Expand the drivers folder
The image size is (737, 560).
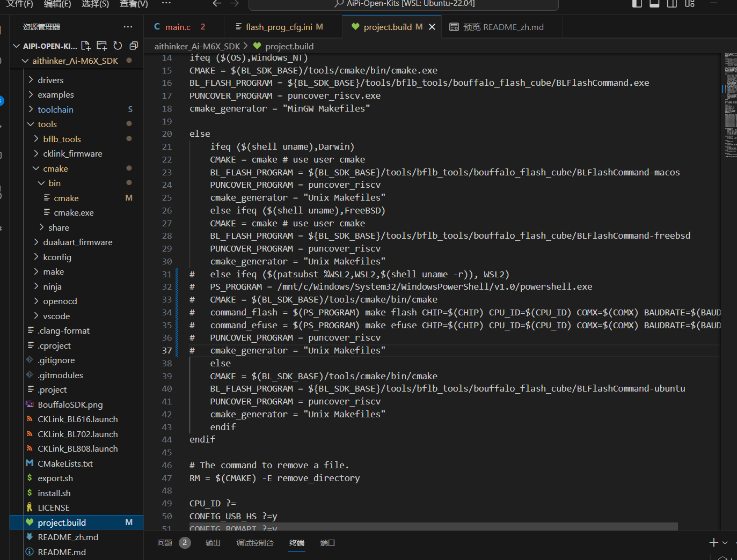tap(31, 79)
